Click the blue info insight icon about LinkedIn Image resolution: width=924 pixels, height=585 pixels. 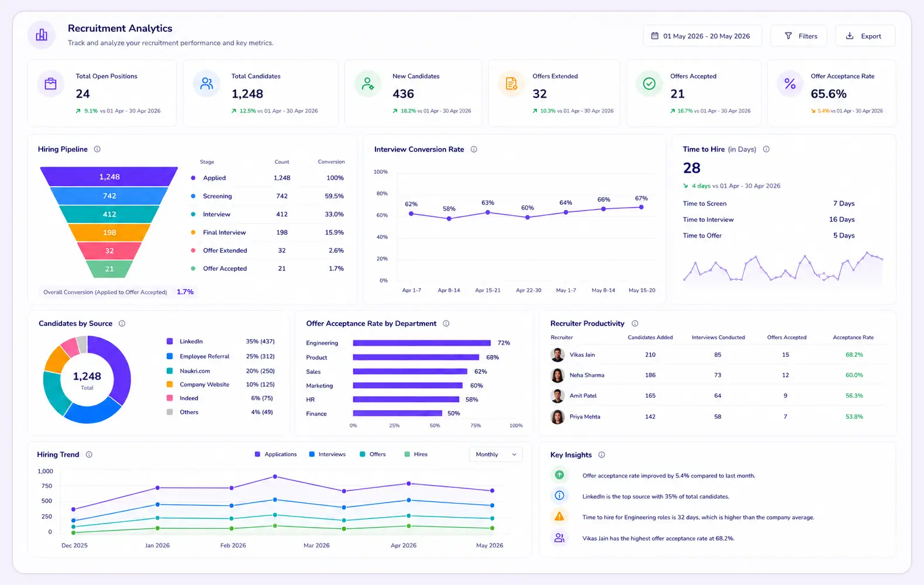click(x=560, y=495)
